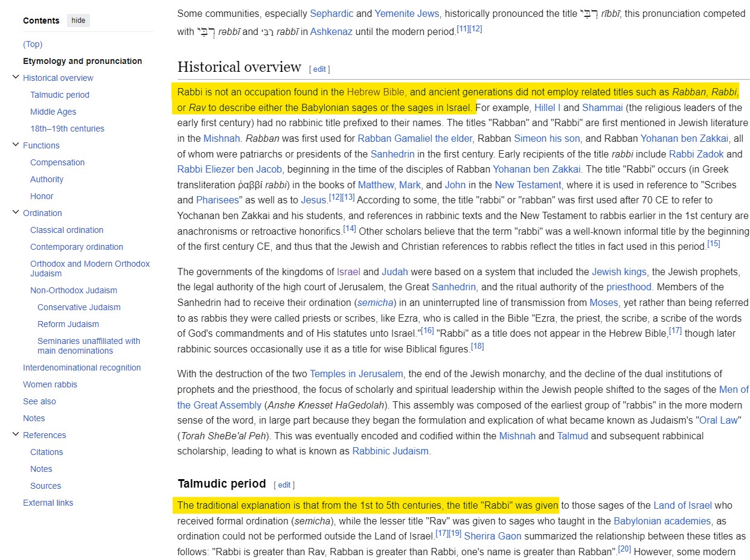
Task: Open the Pharisees link
Action: [217, 200]
